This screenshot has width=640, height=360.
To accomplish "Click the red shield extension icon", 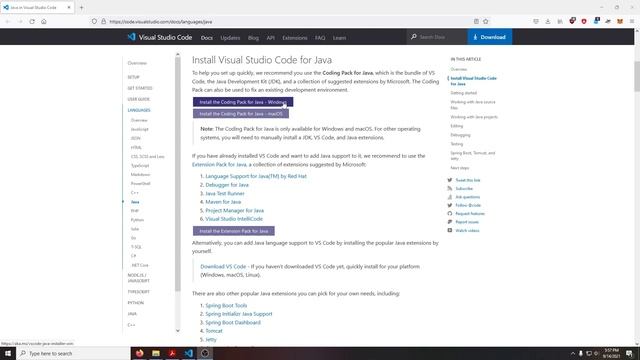I will [x=584, y=21].
